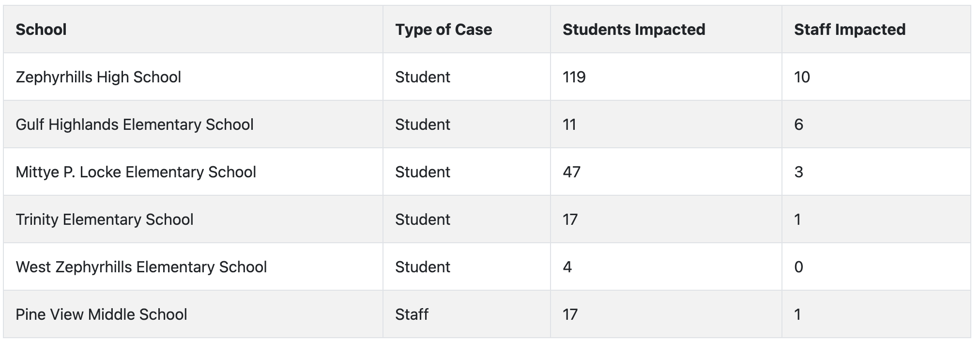Click the 119 students impacted value
Screen dimensions: 980x344
point(574,77)
